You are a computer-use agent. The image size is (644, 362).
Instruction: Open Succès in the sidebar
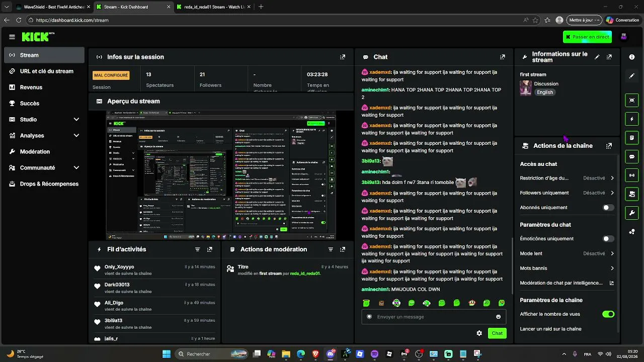(44, 104)
